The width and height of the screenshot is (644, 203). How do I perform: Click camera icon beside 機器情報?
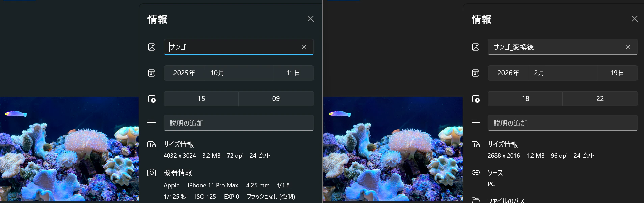pyautogui.click(x=152, y=173)
